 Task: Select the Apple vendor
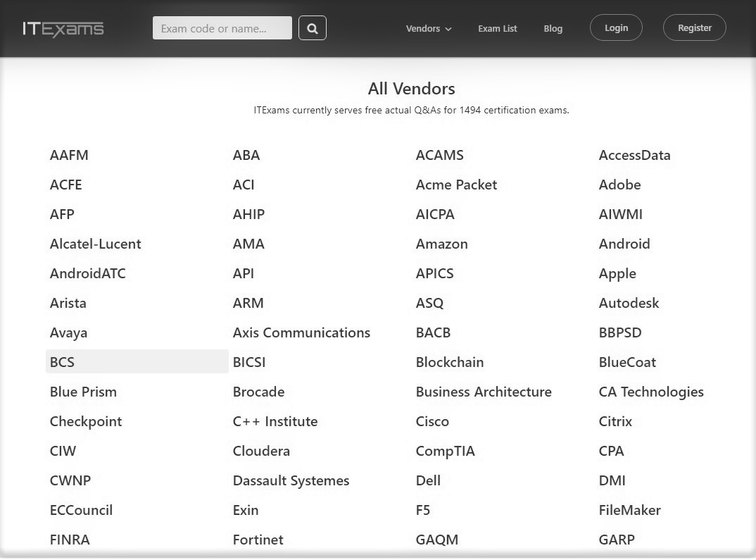click(617, 273)
